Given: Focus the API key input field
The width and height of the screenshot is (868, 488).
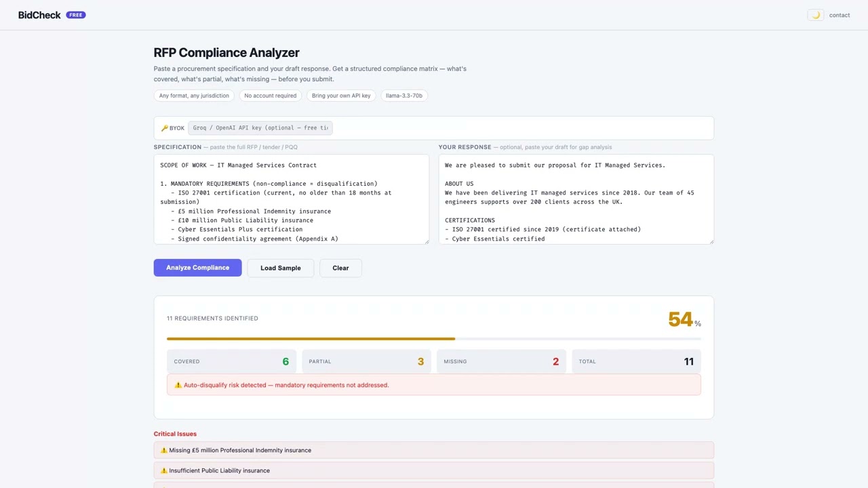Looking at the screenshot, I should pyautogui.click(x=260, y=127).
